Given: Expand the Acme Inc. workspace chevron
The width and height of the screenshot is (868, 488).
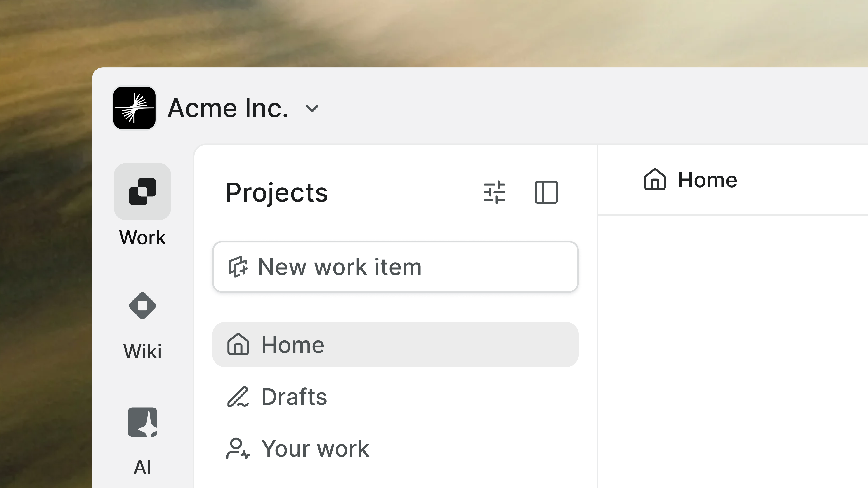Looking at the screenshot, I should pyautogui.click(x=312, y=108).
